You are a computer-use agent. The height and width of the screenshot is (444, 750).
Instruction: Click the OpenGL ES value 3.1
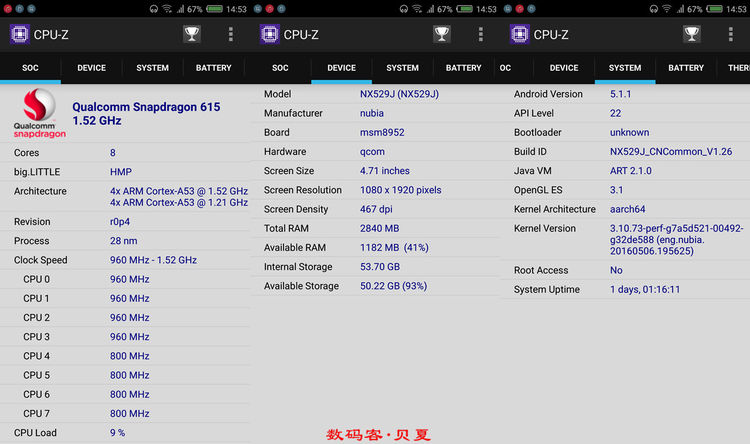pyautogui.click(x=617, y=190)
